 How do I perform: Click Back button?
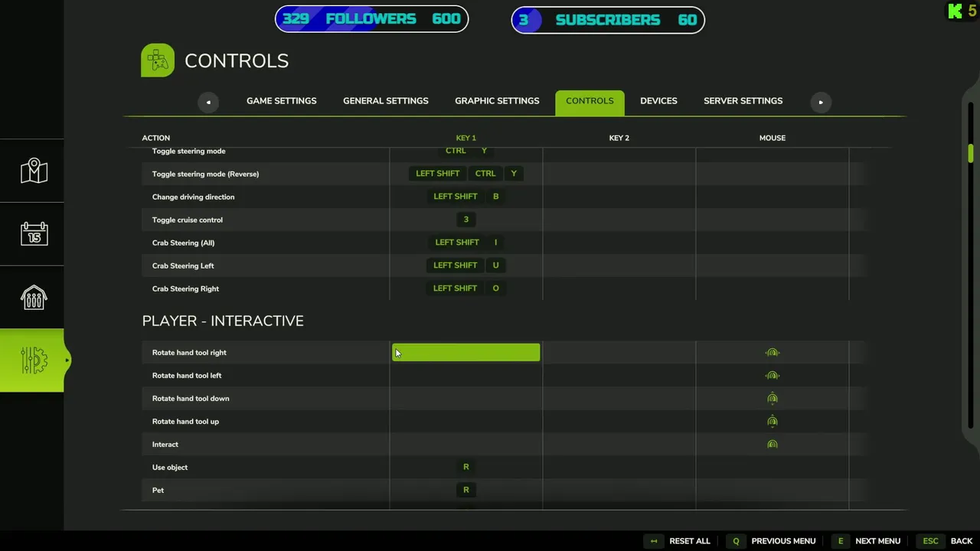(x=962, y=541)
